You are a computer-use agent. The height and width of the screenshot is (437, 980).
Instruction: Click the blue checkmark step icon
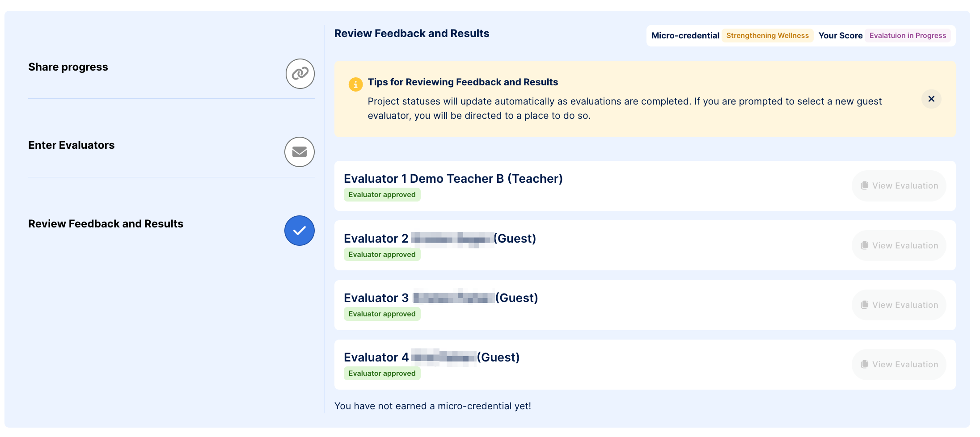click(300, 231)
